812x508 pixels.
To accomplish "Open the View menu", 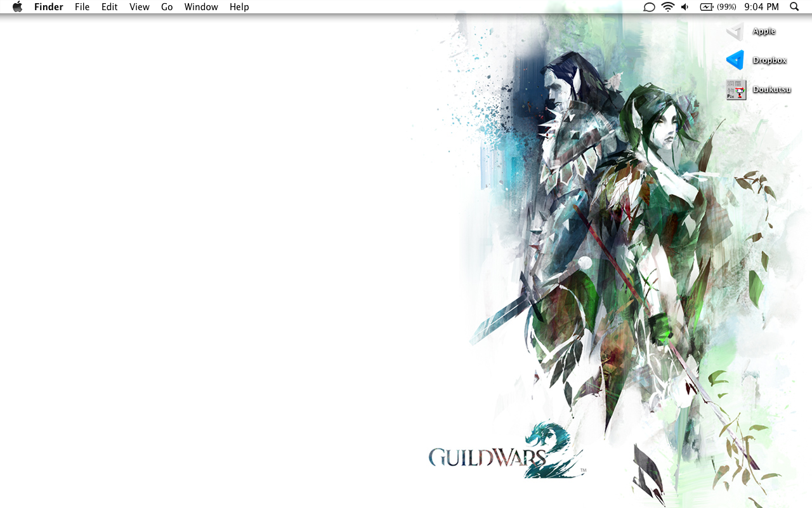I will tap(139, 7).
